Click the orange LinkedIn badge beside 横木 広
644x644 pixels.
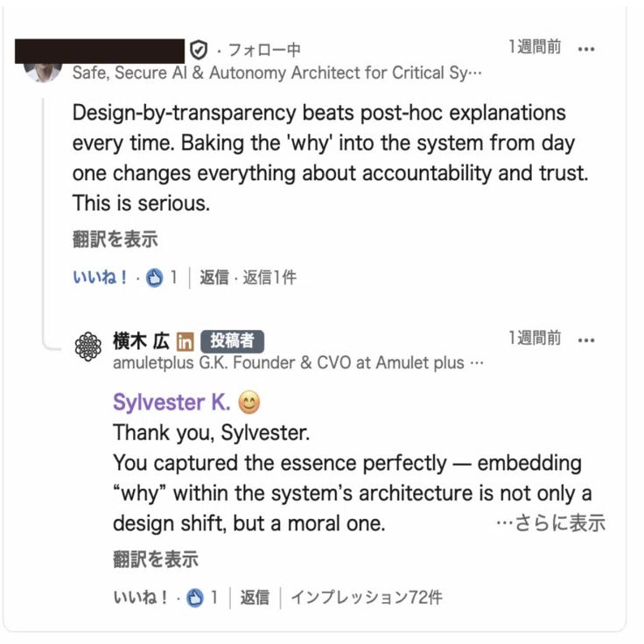185,341
